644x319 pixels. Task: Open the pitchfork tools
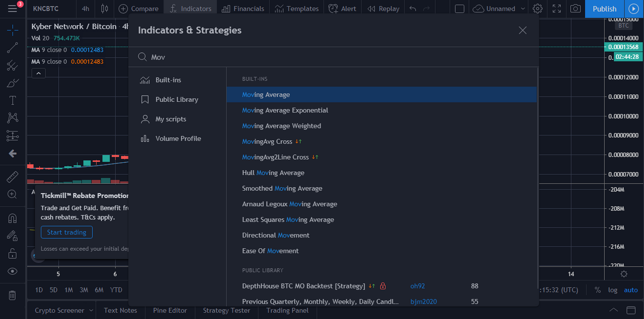[13, 65]
